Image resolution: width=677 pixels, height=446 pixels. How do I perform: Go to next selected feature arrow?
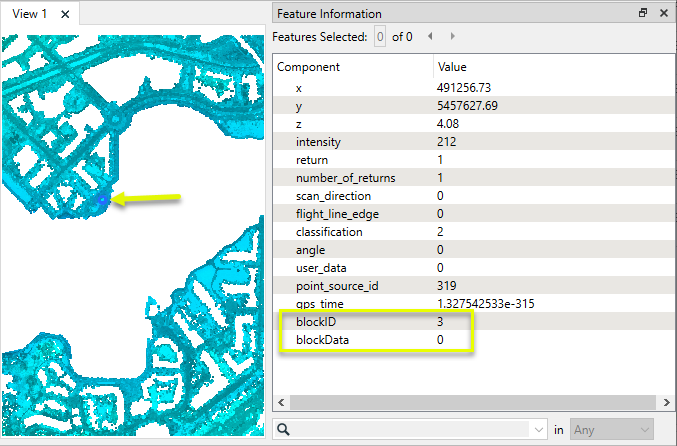(453, 37)
